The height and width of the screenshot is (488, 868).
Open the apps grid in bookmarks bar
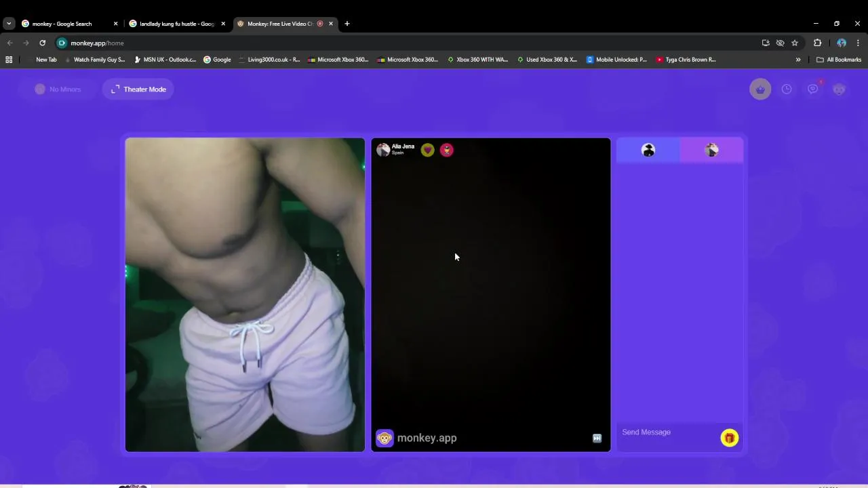tap(9, 60)
